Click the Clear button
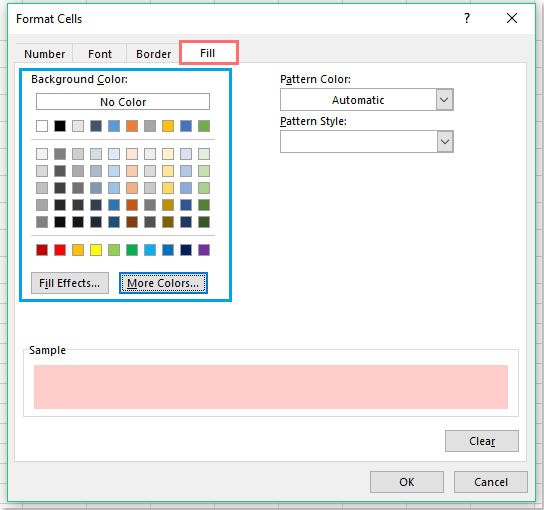The image size is (544, 510). pos(482,441)
